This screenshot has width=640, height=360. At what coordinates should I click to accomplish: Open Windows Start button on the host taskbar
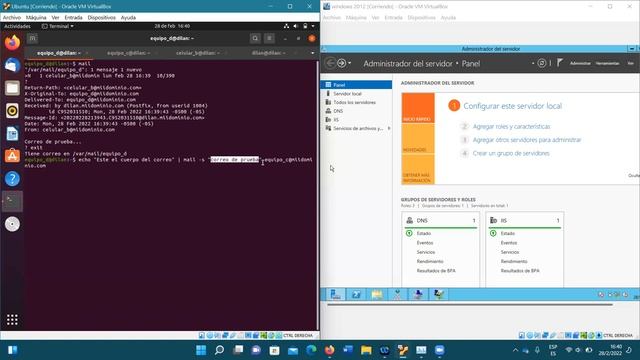pos(201,350)
